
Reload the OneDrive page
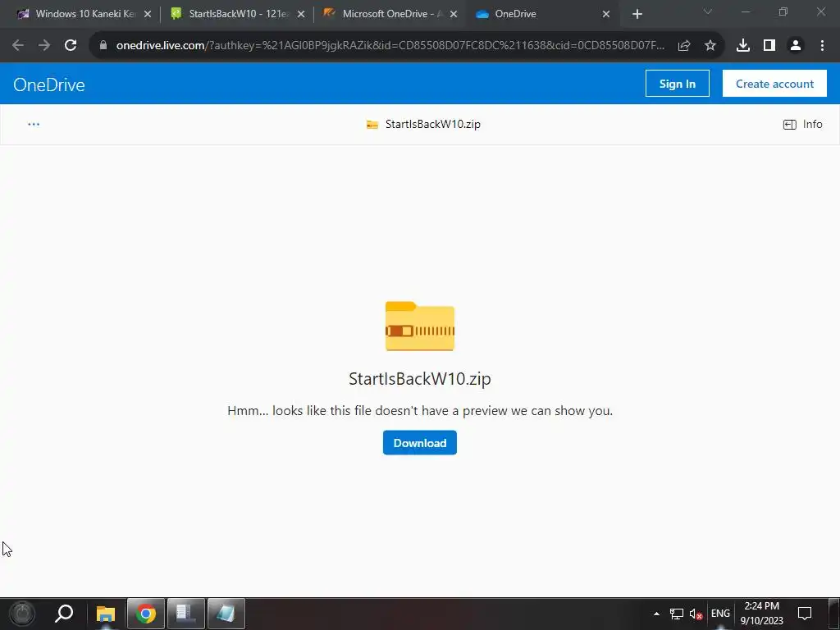pos(71,46)
